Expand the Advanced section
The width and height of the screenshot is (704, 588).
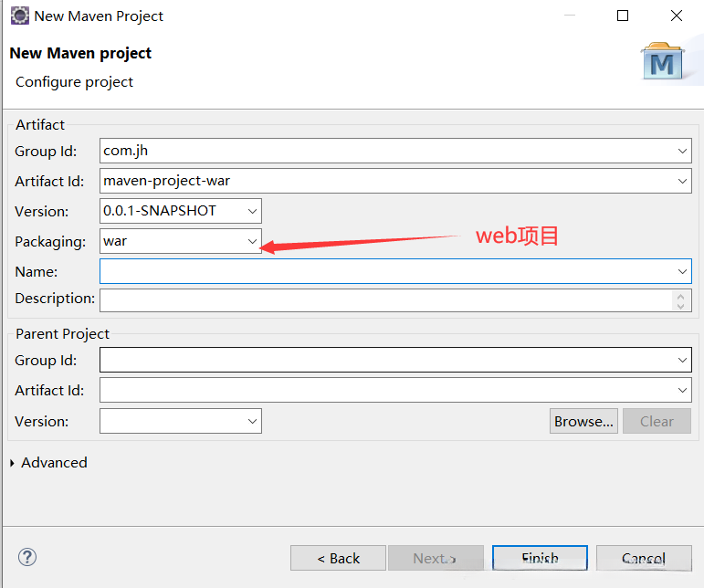coord(12,463)
